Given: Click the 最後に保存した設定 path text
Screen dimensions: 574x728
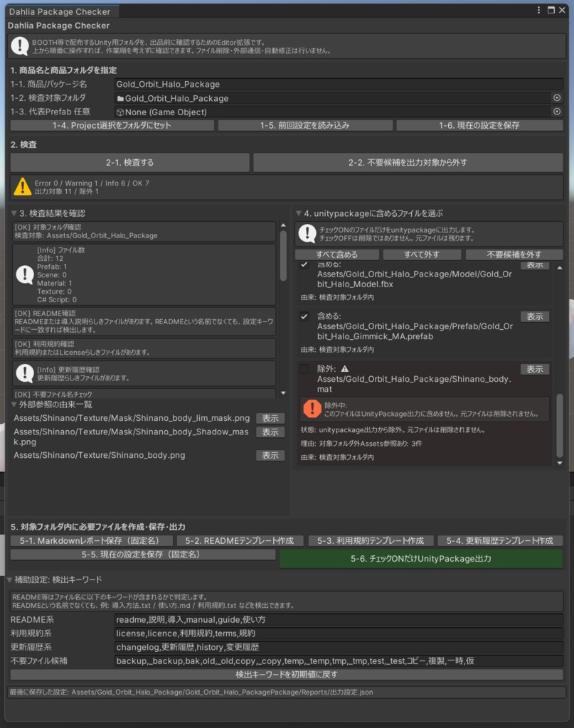Looking at the screenshot, I should click(191, 692).
